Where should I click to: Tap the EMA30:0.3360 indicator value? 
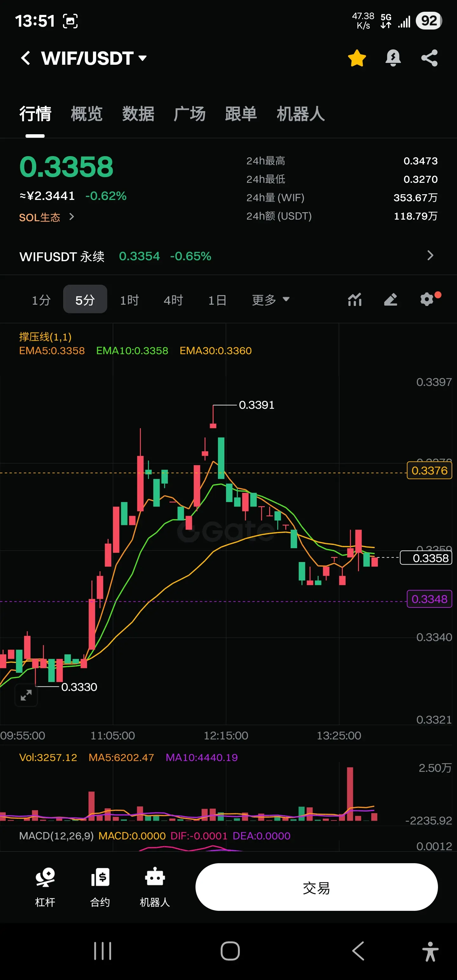click(216, 351)
